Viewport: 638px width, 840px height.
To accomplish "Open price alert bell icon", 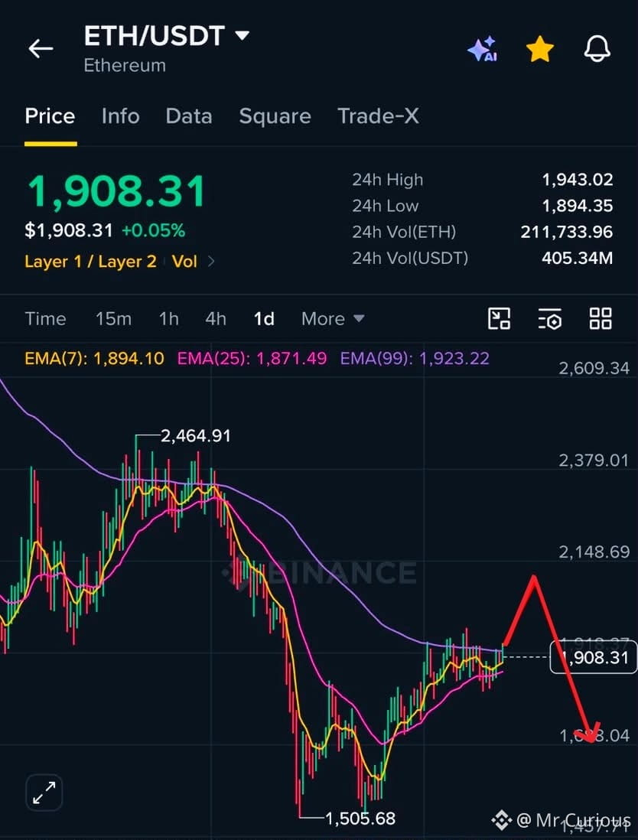I will [597, 48].
